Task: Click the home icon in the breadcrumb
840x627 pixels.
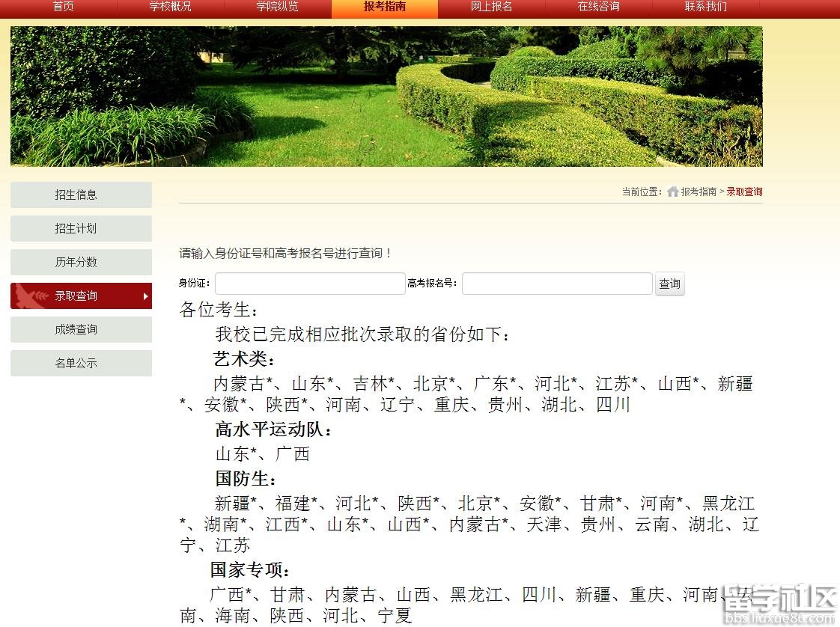Action: 672,192
